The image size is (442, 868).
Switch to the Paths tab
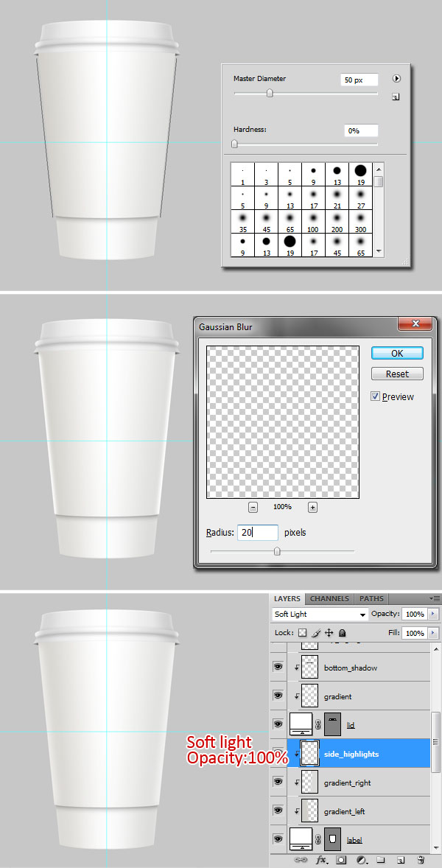(x=371, y=599)
